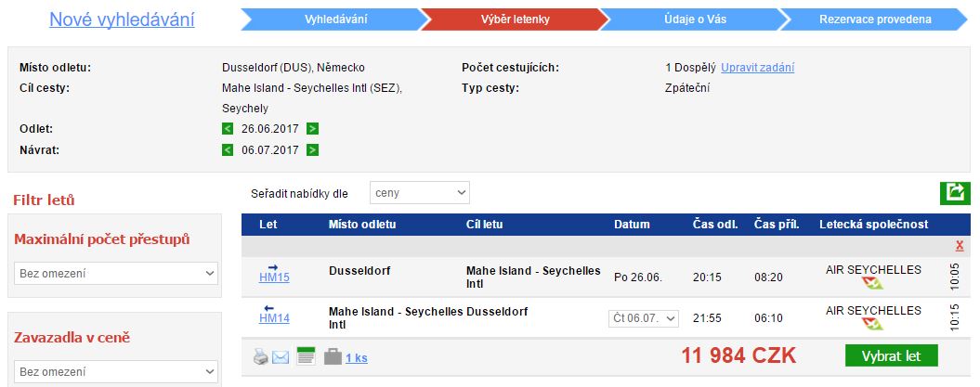Switch to the Vyhledávání step tab
This screenshot has width=980, height=387.
click(x=335, y=19)
